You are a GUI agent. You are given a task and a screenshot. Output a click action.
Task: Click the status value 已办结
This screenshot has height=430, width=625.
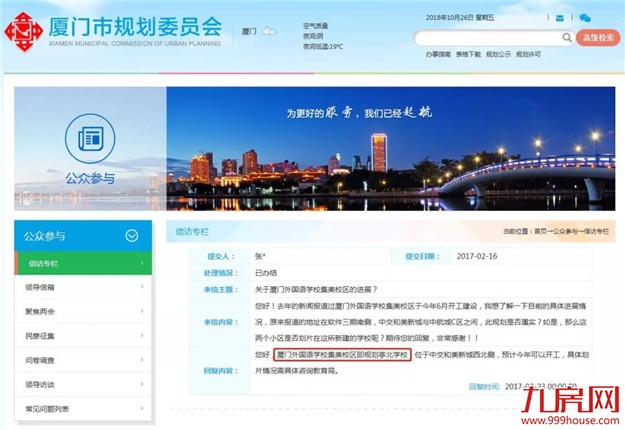tap(266, 273)
